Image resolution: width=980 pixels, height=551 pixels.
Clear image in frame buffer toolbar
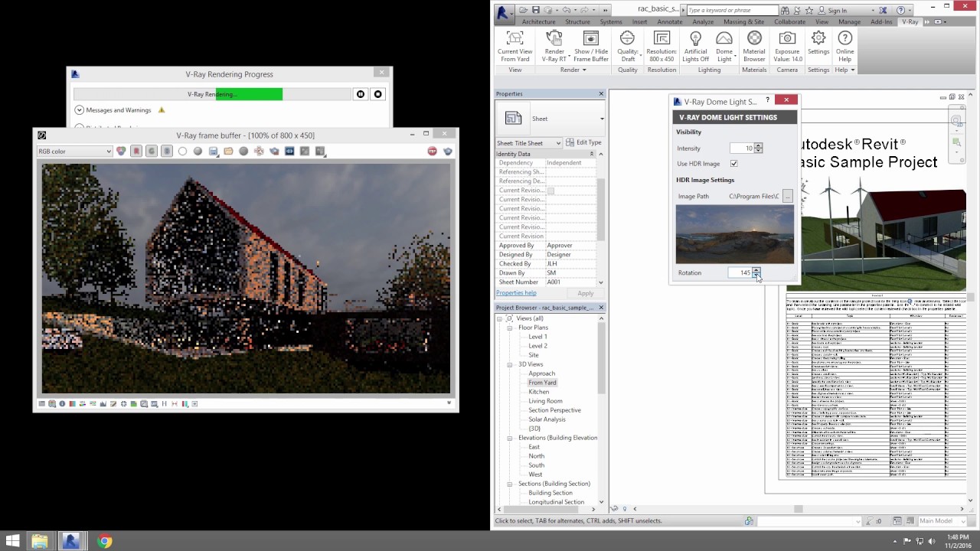(x=243, y=152)
